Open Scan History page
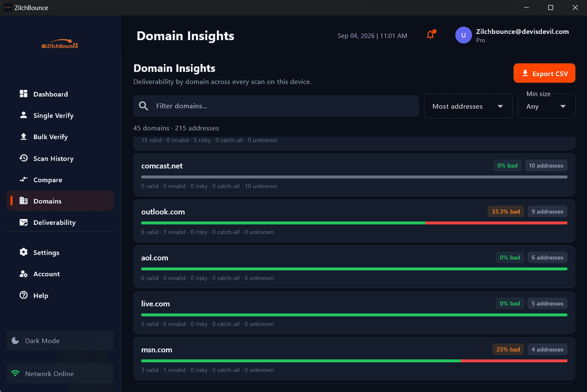 60,158
